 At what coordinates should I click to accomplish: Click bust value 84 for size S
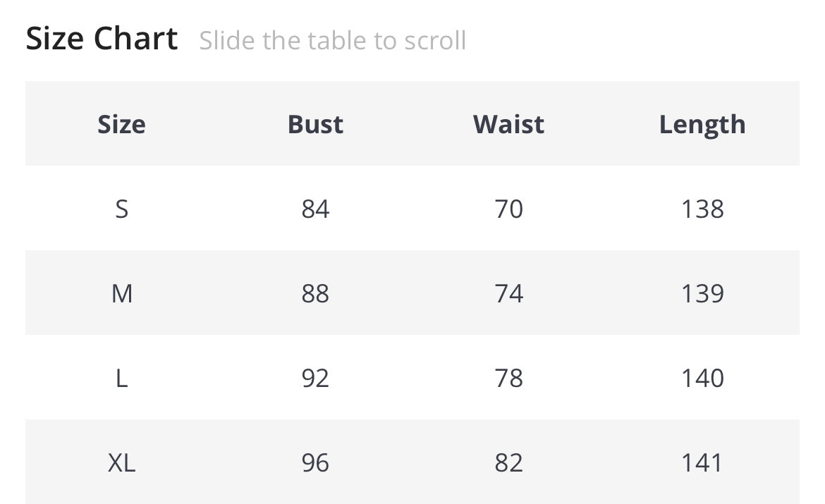[x=315, y=209]
